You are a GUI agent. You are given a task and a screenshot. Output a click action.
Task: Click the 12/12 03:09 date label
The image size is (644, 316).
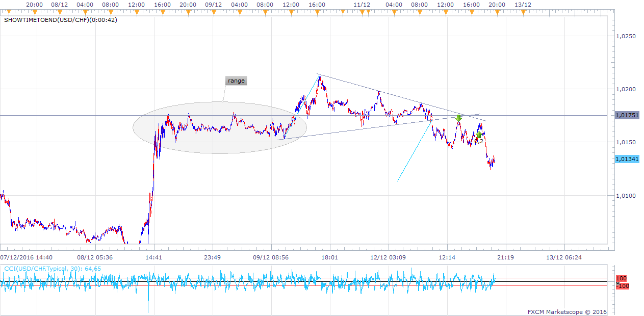[388, 257]
